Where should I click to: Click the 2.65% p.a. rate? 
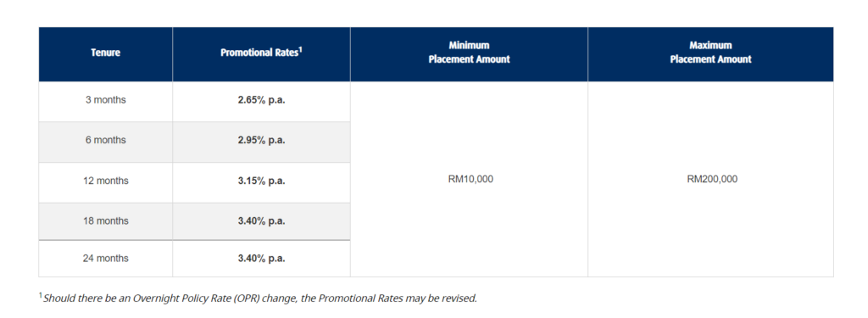pyautogui.click(x=261, y=100)
